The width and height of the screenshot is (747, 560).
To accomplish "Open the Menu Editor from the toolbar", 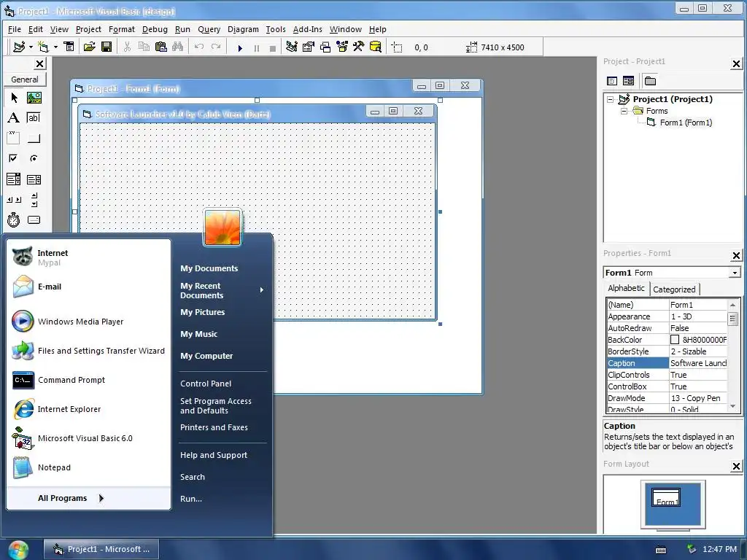I will [x=69, y=47].
